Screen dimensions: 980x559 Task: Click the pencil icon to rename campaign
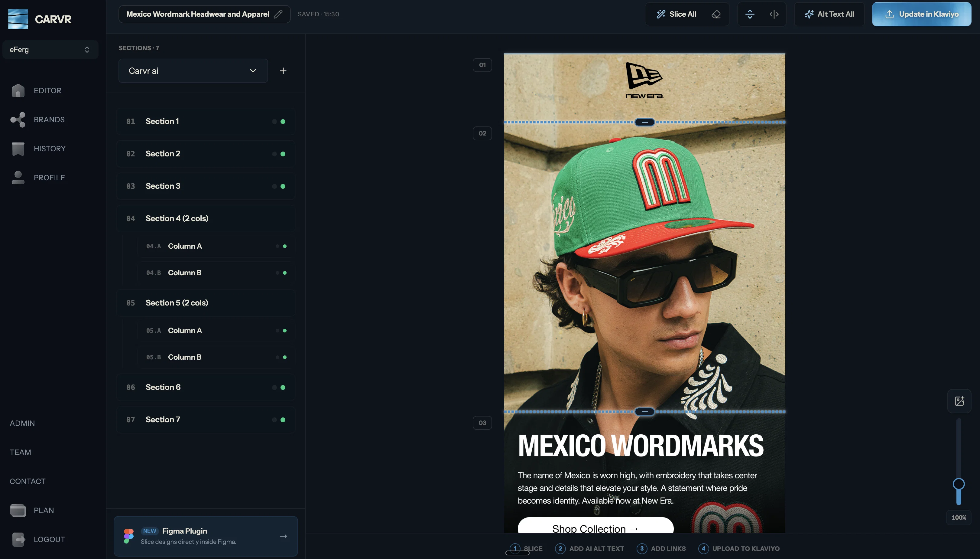(x=278, y=14)
